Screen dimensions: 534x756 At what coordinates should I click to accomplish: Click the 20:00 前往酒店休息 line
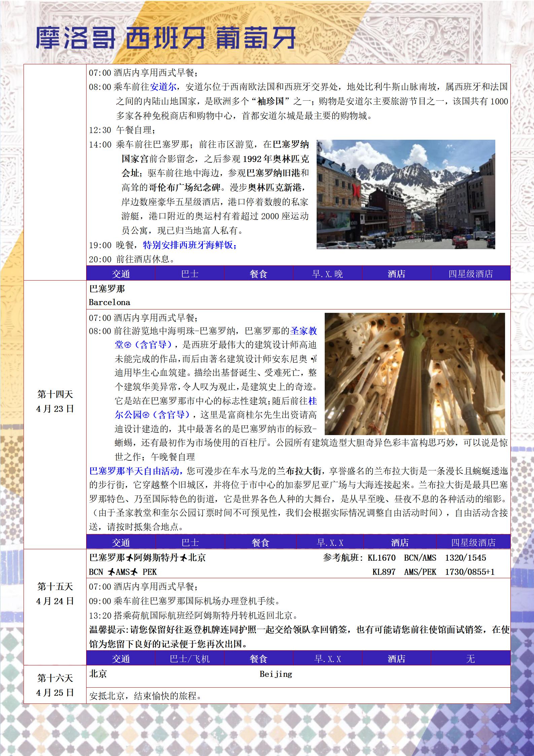pos(132,259)
